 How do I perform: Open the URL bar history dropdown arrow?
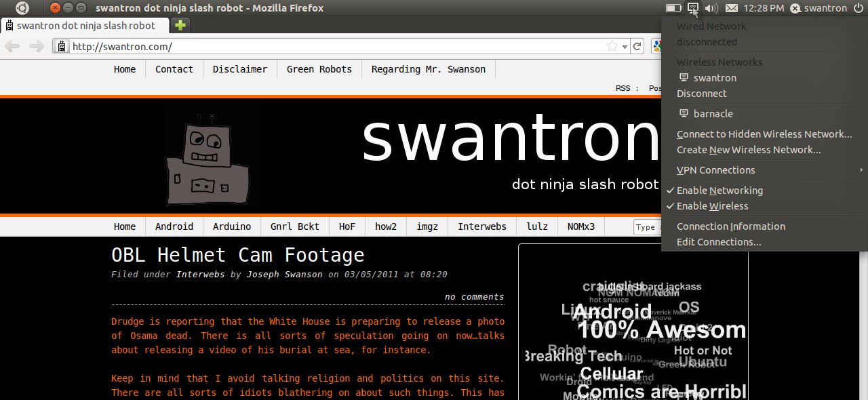tap(625, 46)
